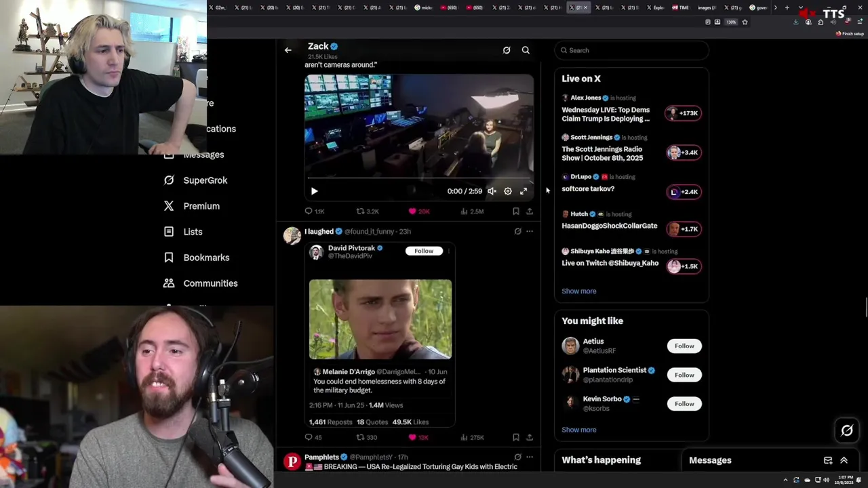The width and height of the screenshot is (868, 488).
Task: Bookmark this page with the star icon
Action: 745,22
